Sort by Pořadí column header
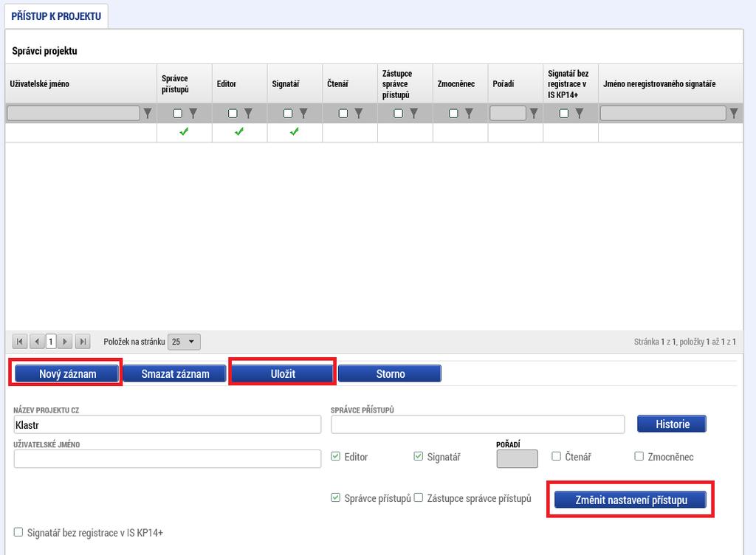The height and width of the screenshot is (555, 756). [x=504, y=84]
